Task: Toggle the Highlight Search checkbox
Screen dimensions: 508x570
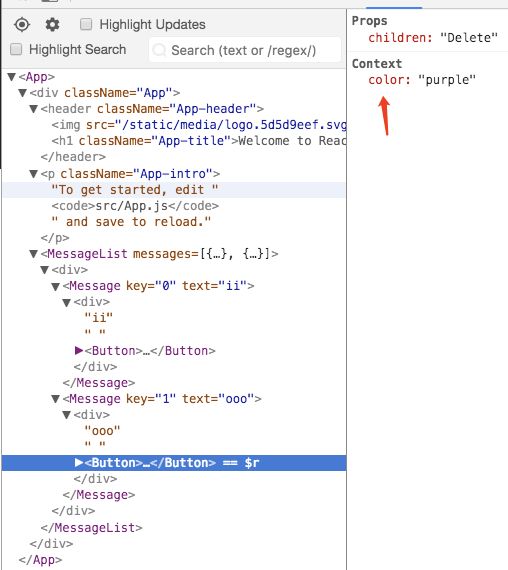Action: (x=16, y=49)
